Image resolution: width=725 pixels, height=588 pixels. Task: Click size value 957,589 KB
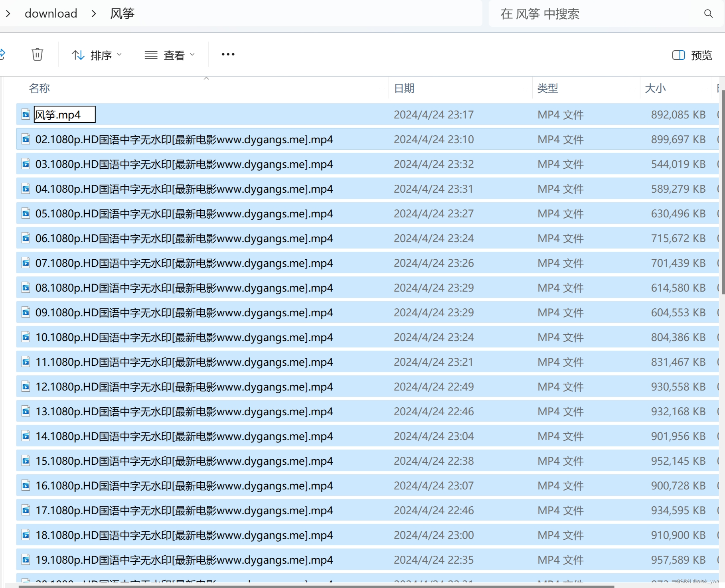pyautogui.click(x=678, y=560)
